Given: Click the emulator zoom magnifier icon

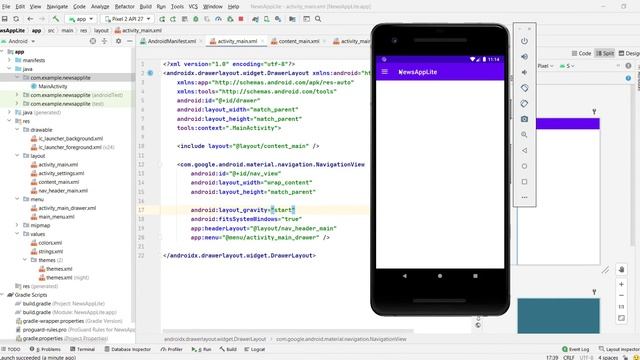Looking at the screenshot, I should 524,135.
